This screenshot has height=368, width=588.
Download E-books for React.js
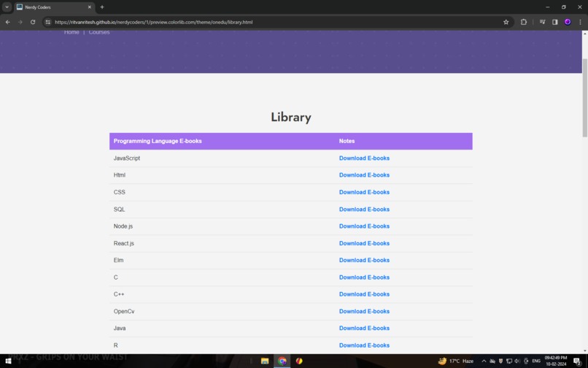pyautogui.click(x=364, y=243)
